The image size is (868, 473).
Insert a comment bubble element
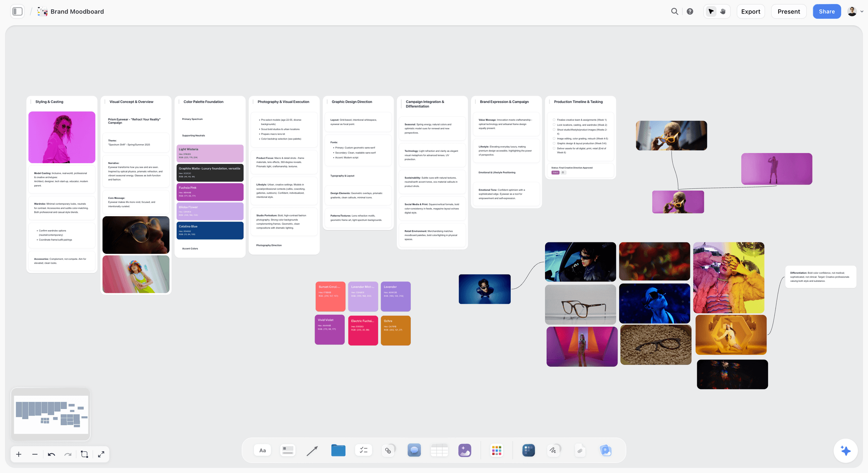coord(414,450)
